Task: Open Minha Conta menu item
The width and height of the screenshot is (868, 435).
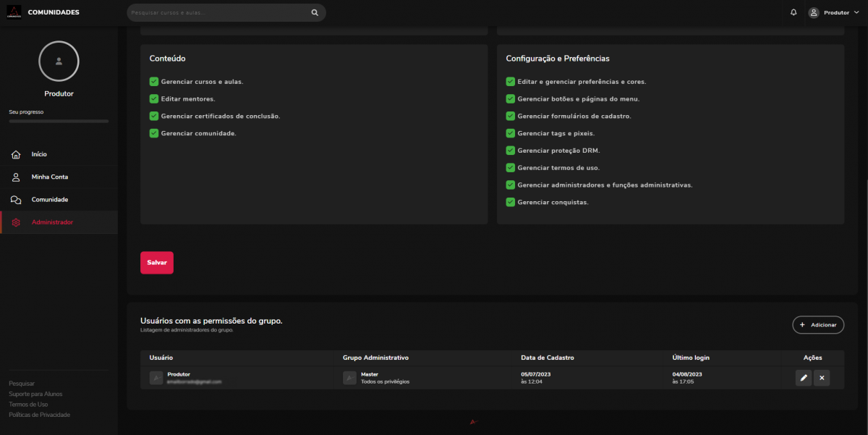Action: pyautogui.click(x=49, y=177)
